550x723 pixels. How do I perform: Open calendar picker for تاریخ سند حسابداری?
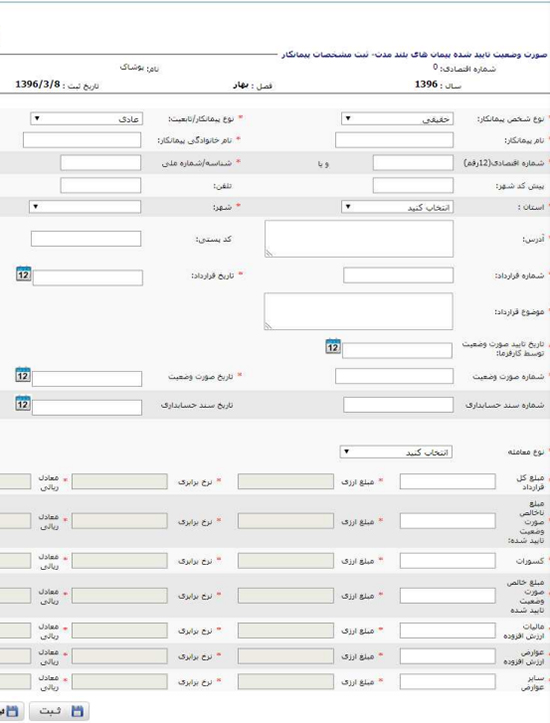click(23, 404)
